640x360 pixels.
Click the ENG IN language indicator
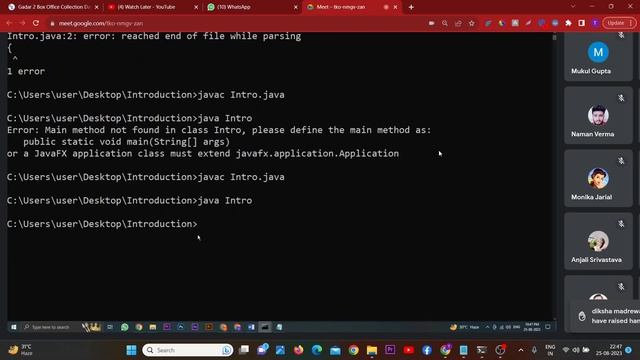coord(550,350)
